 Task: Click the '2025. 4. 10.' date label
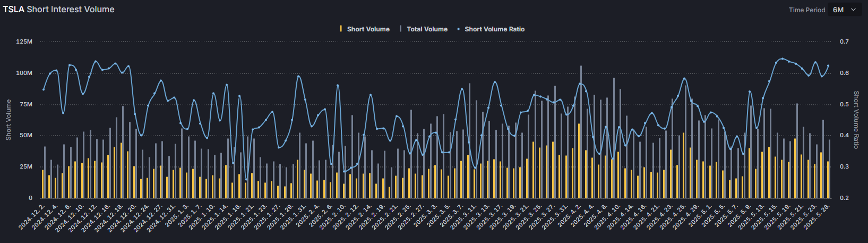pyautogui.click(x=607, y=216)
